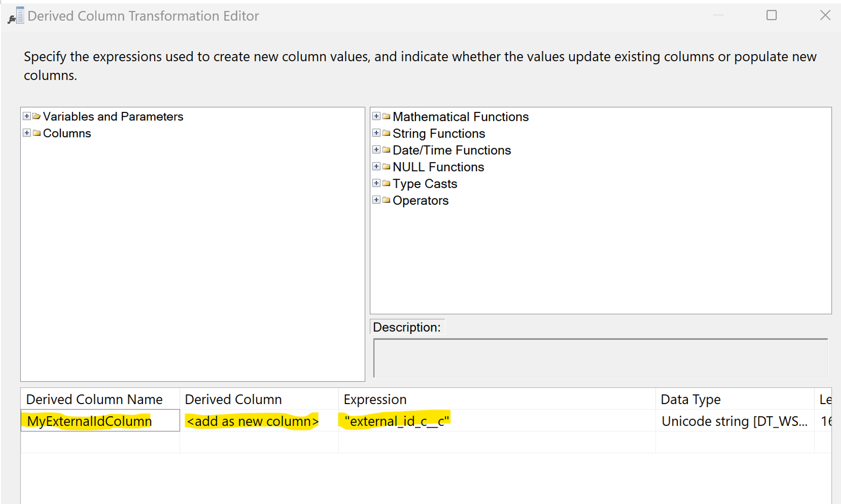The height and width of the screenshot is (504, 841).
Task: Expand the Columns tree node
Action: coord(27,133)
